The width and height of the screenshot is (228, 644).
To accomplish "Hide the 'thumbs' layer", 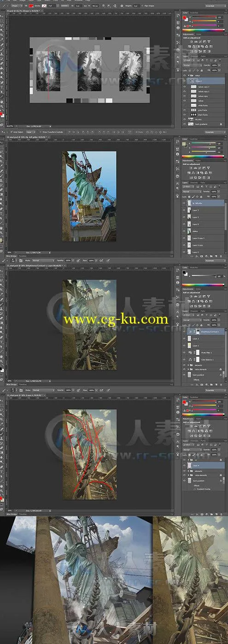I will coord(184,120).
